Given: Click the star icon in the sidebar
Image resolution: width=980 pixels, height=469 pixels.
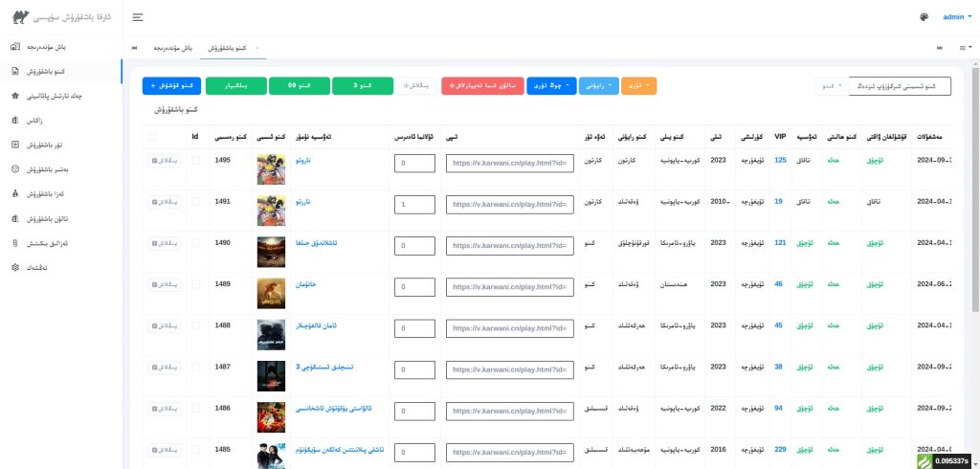Looking at the screenshot, I should (x=14, y=96).
